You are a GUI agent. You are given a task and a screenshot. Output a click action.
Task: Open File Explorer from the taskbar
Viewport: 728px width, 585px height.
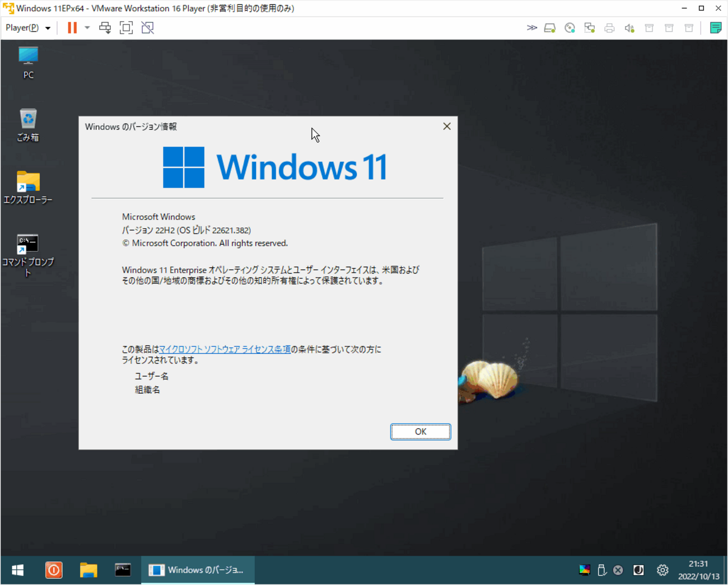pyautogui.click(x=88, y=570)
